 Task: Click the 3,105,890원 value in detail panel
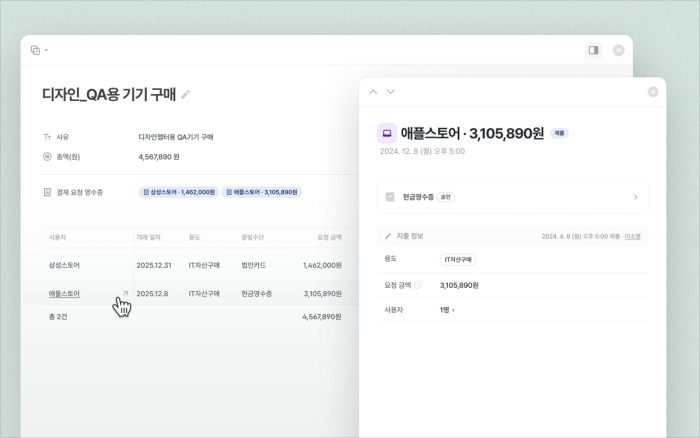[459, 285]
